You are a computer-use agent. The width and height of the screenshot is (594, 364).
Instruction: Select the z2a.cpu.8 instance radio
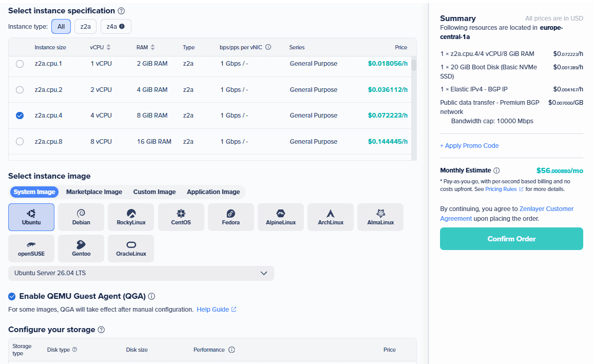coord(20,141)
